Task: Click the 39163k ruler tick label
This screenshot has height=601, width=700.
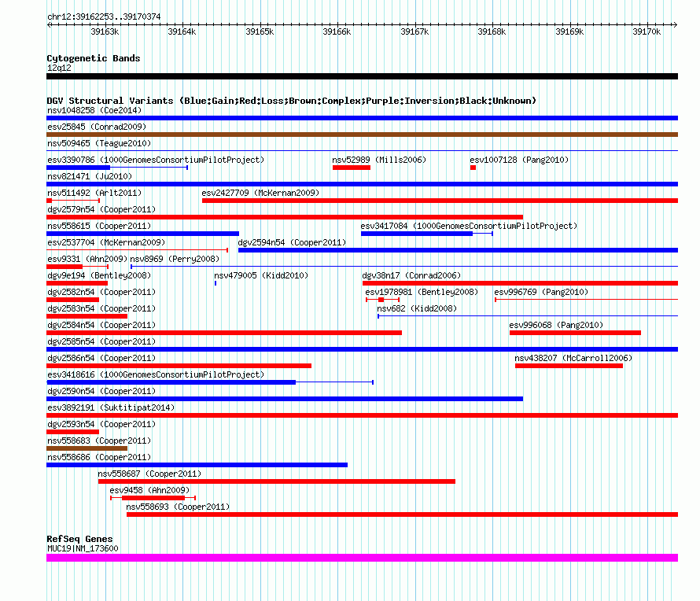Action: (105, 31)
